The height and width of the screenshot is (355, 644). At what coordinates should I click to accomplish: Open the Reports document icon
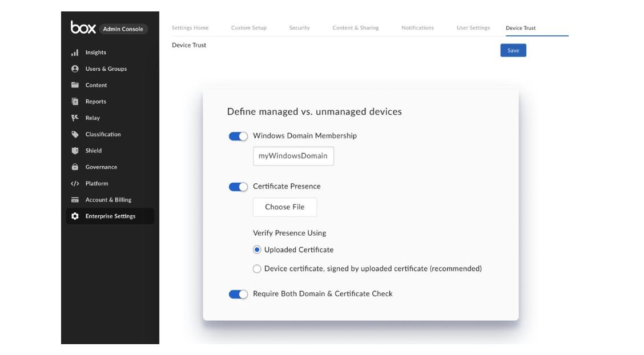[75, 102]
